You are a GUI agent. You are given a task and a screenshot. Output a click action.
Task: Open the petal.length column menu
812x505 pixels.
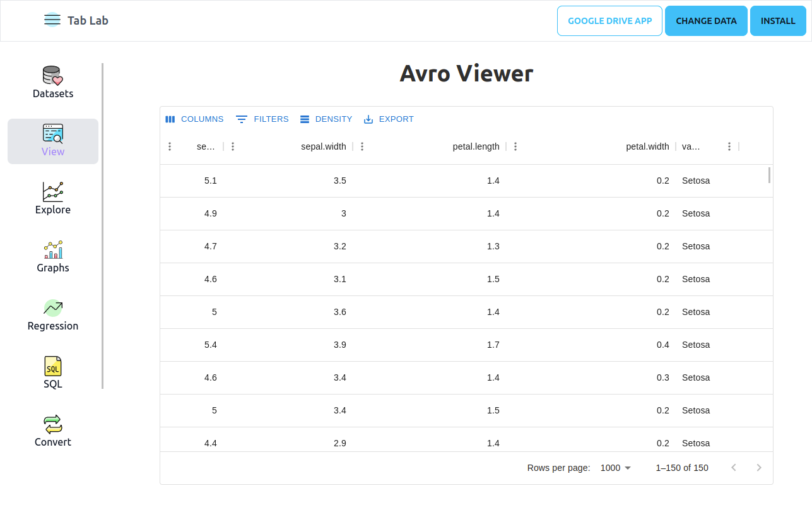(515, 146)
